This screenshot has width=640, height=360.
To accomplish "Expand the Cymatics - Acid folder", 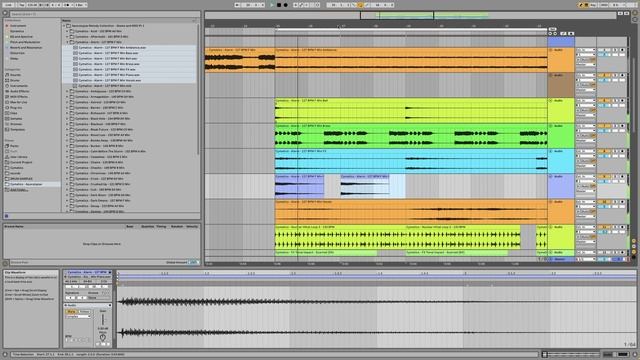I will (67, 31).
